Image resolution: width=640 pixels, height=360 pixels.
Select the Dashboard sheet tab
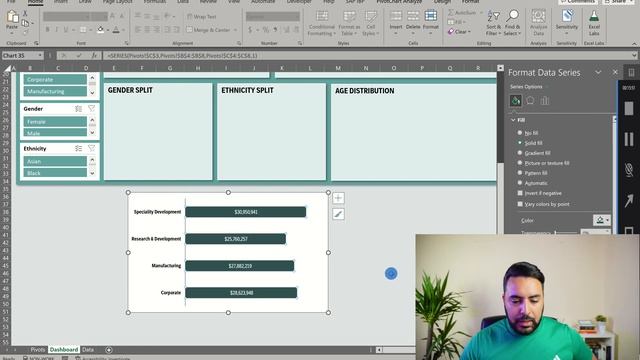click(64, 350)
